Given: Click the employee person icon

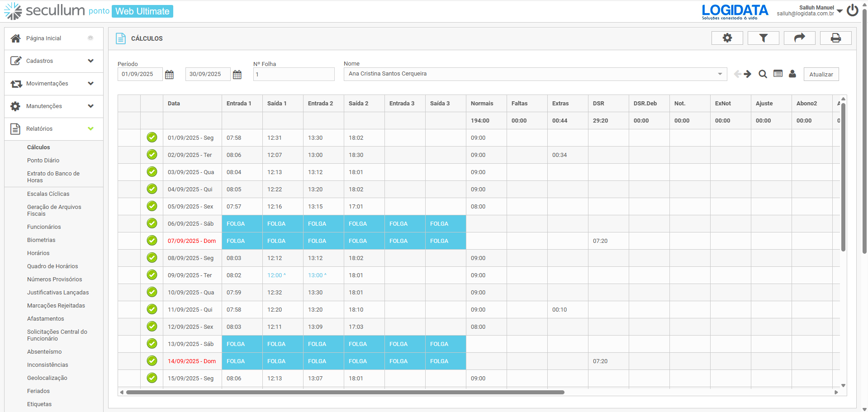Looking at the screenshot, I should pos(792,74).
